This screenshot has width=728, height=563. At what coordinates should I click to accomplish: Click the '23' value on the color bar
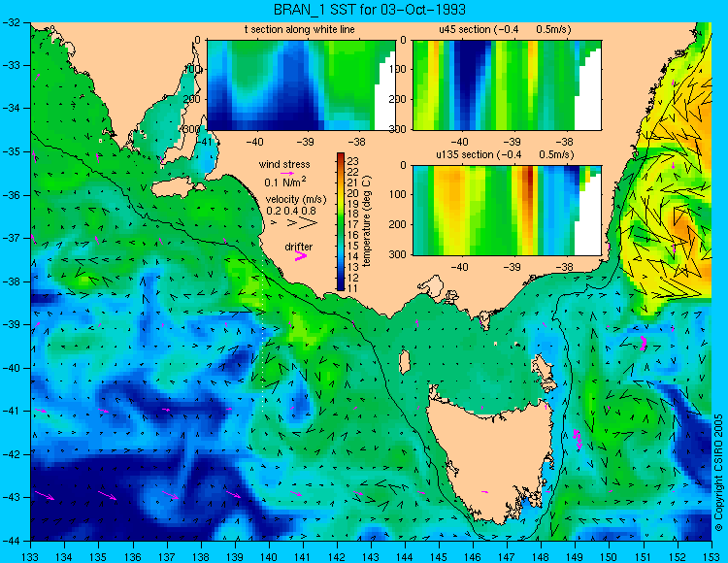[353, 161]
